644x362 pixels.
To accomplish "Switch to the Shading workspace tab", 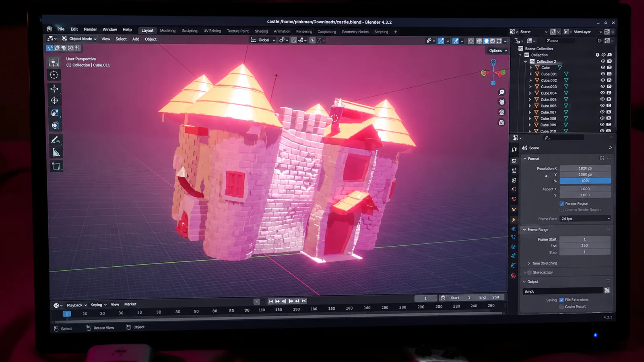I will (x=261, y=31).
